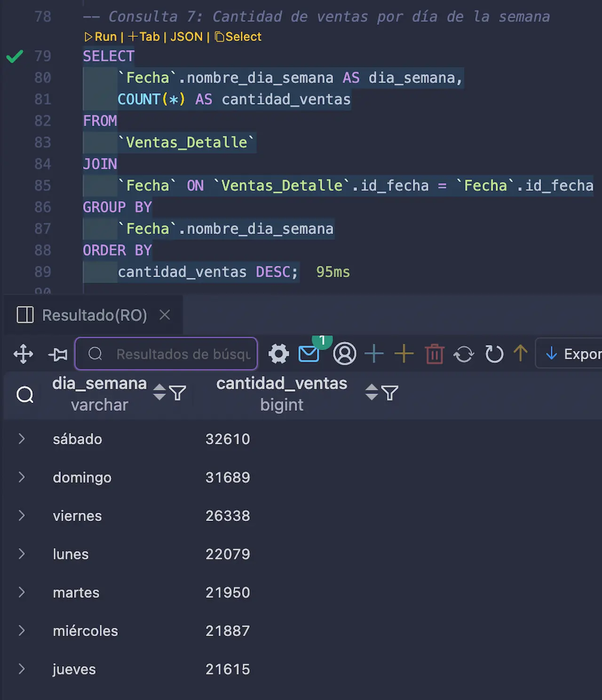Click the blue plus icon in results toolbar
602x700 pixels.
click(x=374, y=354)
